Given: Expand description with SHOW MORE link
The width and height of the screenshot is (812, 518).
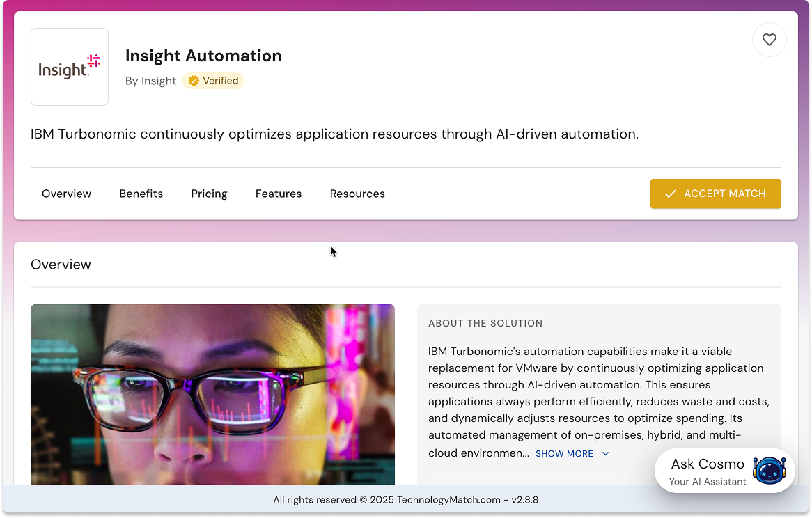Looking at the screenshot, I should [564, 454].
